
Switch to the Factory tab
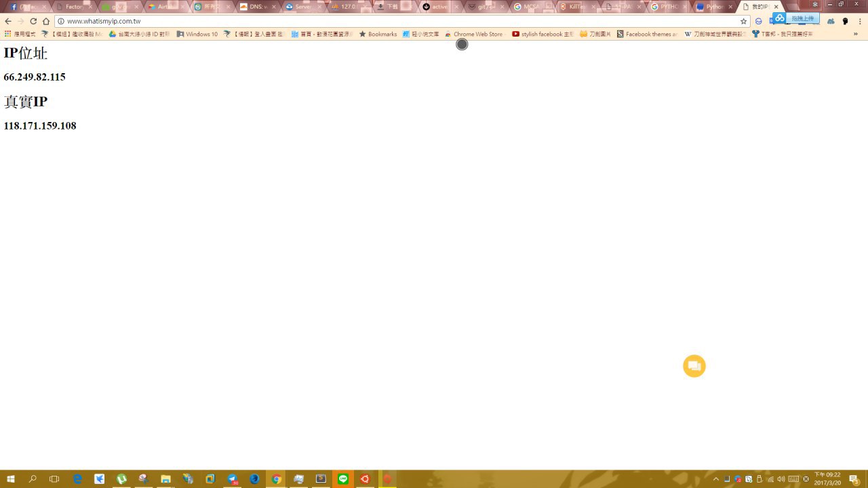[73, 7]
